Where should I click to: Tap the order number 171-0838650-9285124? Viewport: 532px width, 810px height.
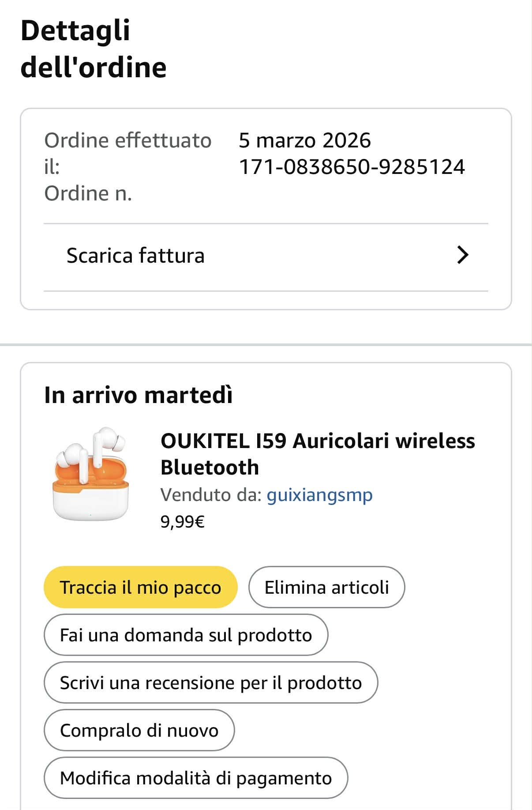tap(352, 167)
